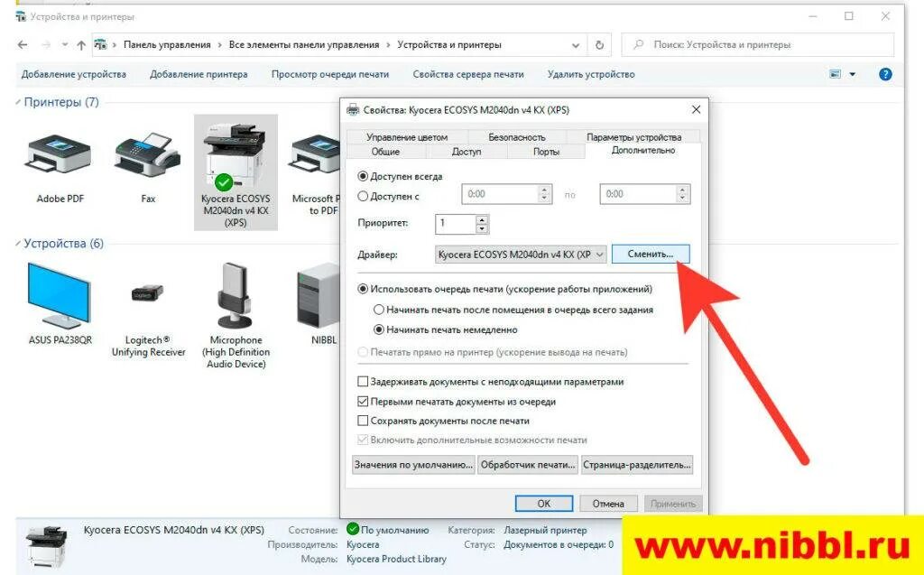Select the Доступен всегда radio button
Screen dimensions: 924x575
pos(363,176)
